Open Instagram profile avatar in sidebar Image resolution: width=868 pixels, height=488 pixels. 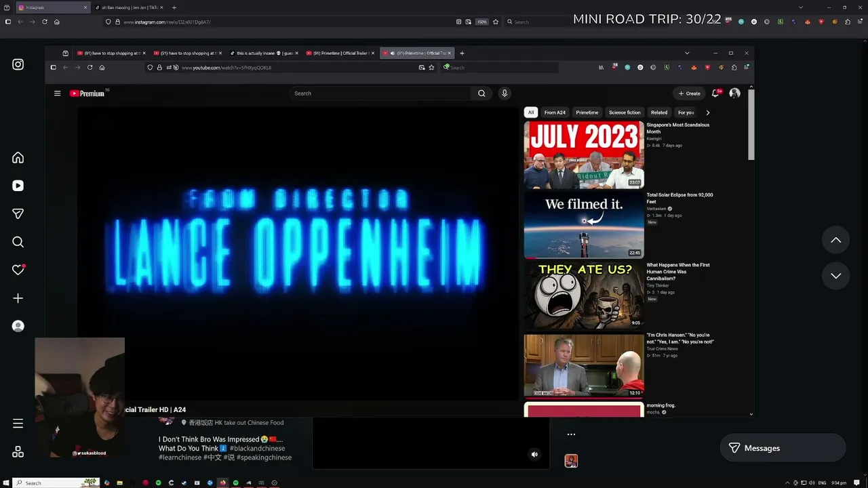(x=18, y=326)
